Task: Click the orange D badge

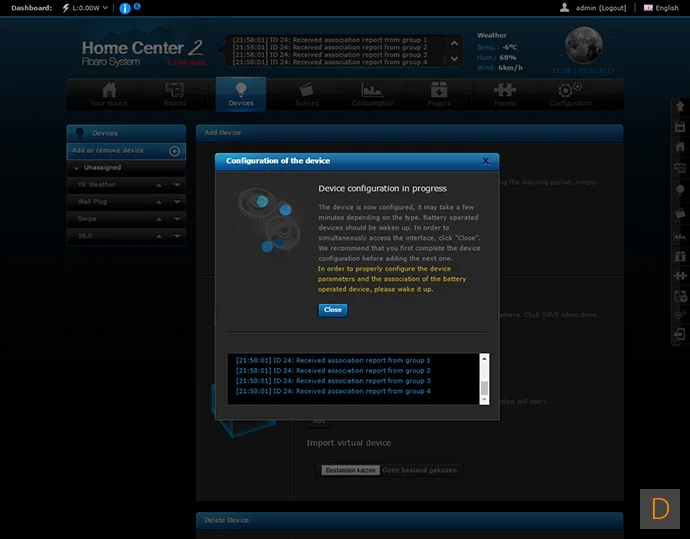Action: (660, 509)
